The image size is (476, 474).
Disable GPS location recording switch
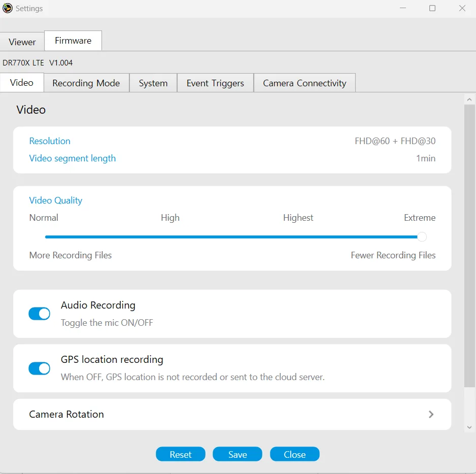point(40,368)
